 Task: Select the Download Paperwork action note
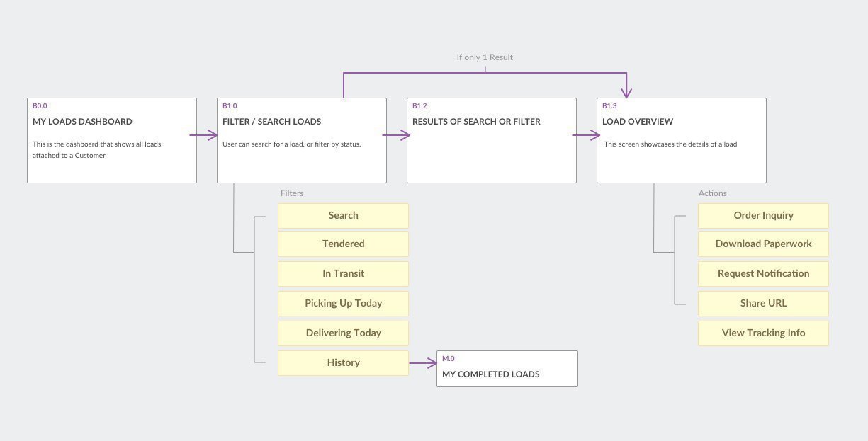point(763,244)
